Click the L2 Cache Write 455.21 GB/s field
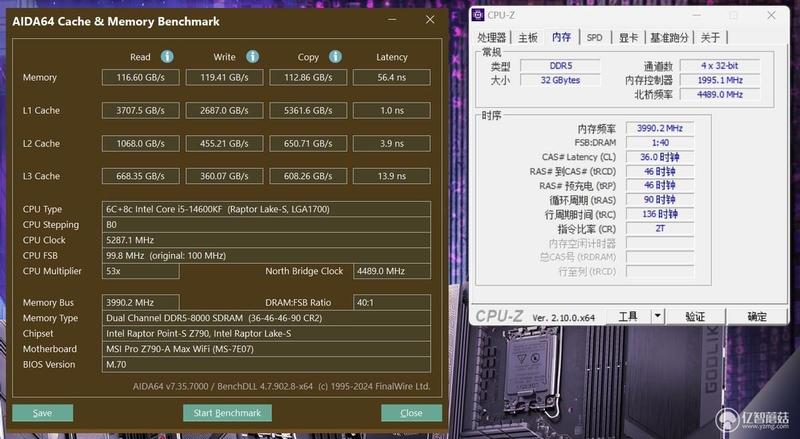Screen dimensions: 800x439 click(x=224, y=143)
